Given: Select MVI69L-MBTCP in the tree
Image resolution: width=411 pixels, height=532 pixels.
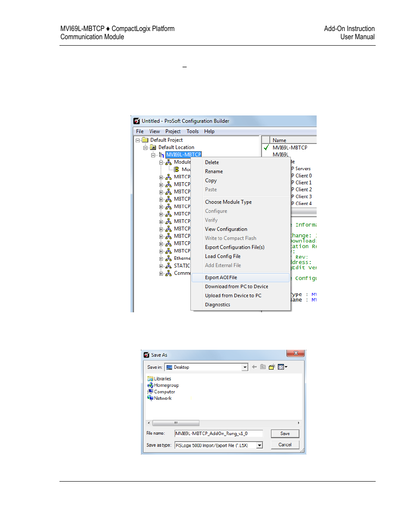Looking at the screenshot, I should tap(184, 155).
